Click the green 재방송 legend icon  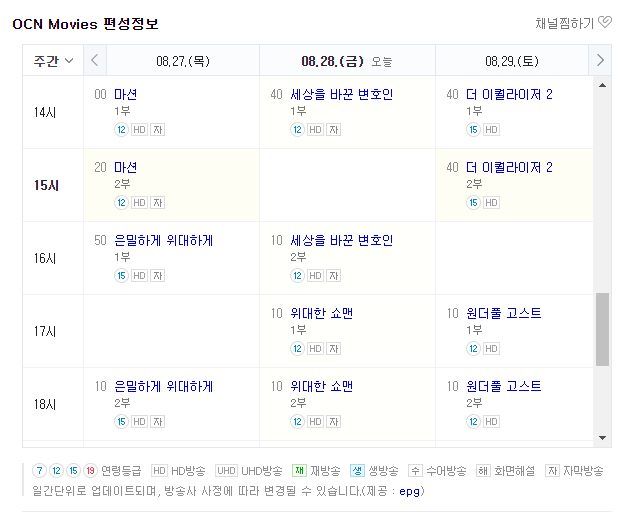coord(299,470)
